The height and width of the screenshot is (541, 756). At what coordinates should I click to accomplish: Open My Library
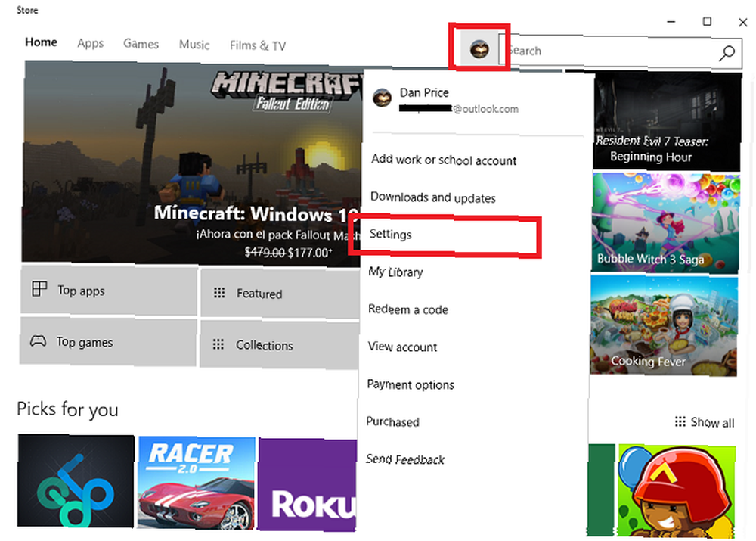pyautogui.click(x=395, y=272)
